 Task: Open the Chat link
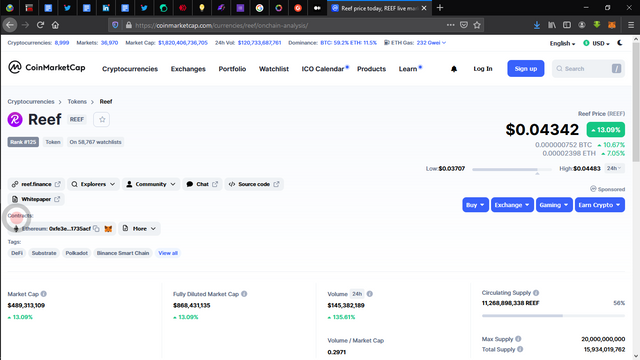(202, 184)
